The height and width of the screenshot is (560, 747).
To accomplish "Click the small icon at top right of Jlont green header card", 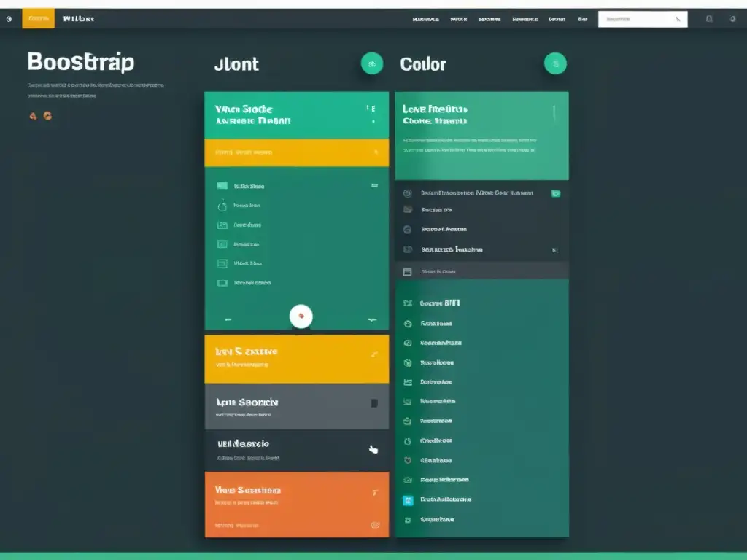I will (x=371, y=109).
